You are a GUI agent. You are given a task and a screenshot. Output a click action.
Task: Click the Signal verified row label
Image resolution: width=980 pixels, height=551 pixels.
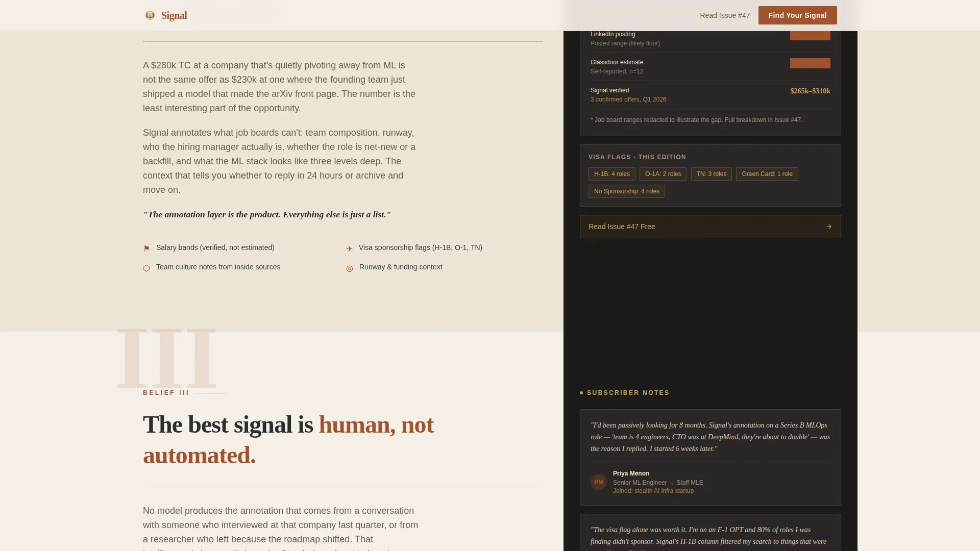click(609, 90)
